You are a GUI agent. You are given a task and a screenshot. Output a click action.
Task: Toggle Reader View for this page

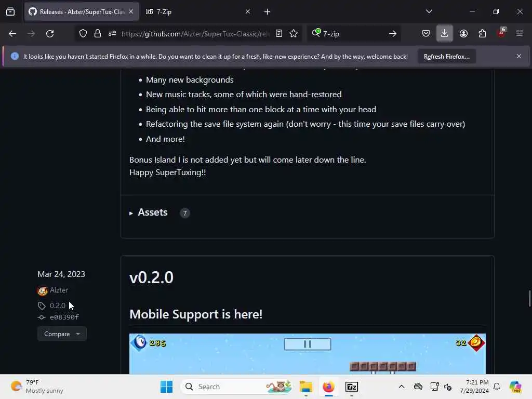pyautogui.click(x=279, y=33)
